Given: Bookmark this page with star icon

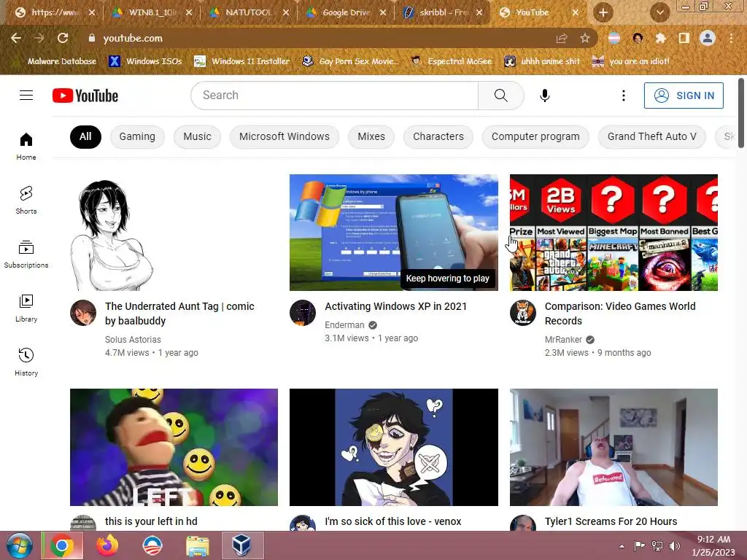Looking at the screenshot, I should click(585, 38).
